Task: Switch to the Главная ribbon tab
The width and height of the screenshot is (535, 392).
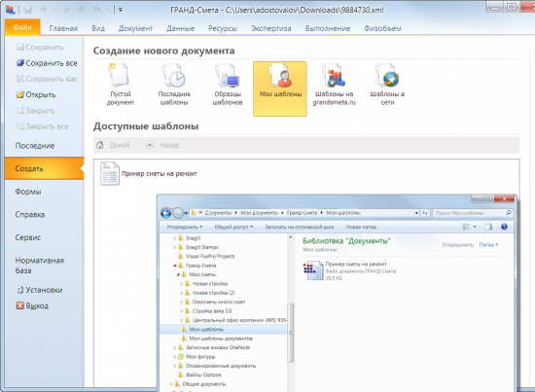Action: pos(63,28)
